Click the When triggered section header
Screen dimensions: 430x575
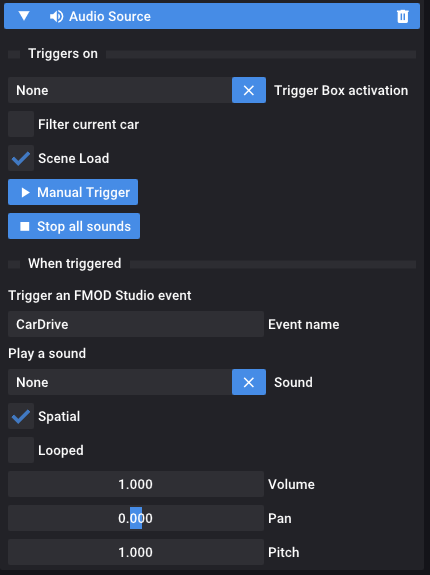pos(74,264)
